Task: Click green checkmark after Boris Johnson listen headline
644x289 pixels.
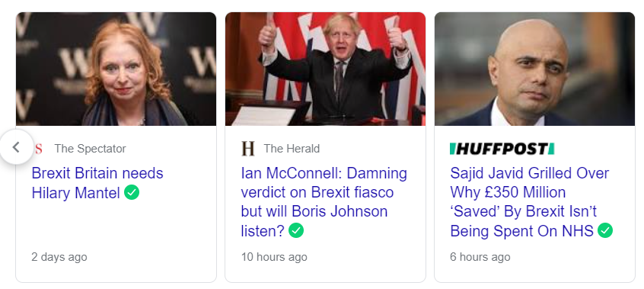Action: 296,230
